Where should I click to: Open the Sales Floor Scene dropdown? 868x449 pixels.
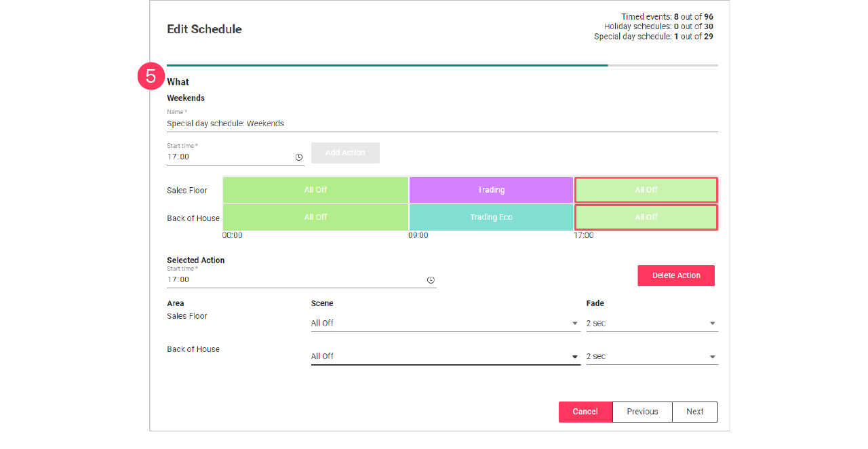(x=573, y=323)
